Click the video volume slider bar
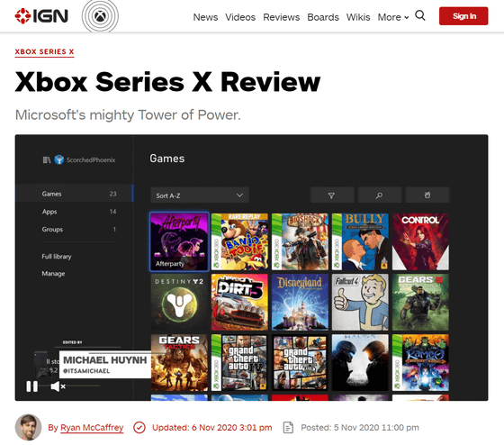504x445 pixels. pyautogui.click(x=84, y=386)
